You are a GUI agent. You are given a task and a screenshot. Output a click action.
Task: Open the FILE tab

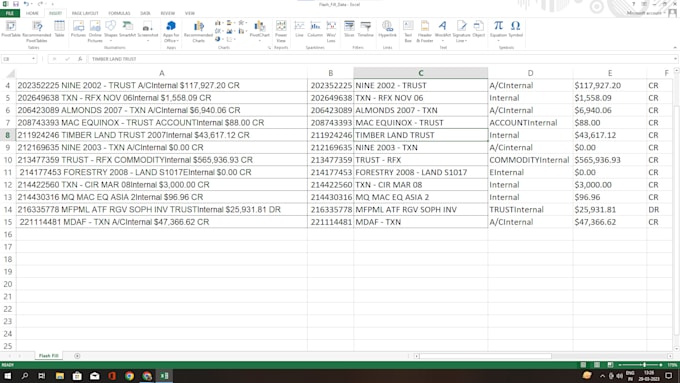click(10, 13)
